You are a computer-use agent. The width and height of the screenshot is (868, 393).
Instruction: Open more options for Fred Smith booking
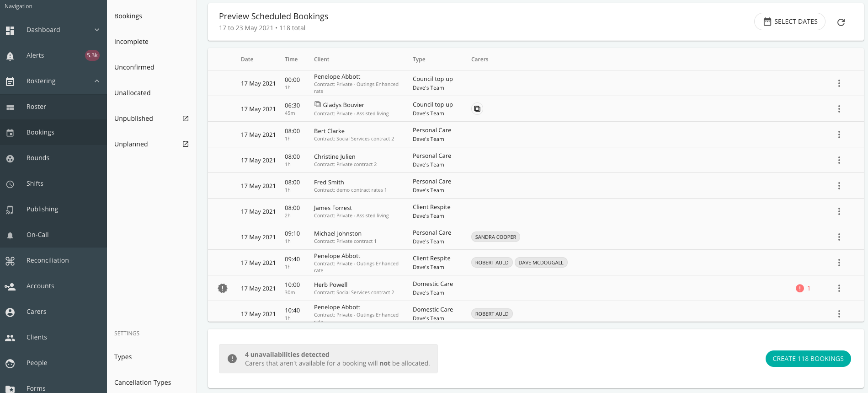(839, 186)
